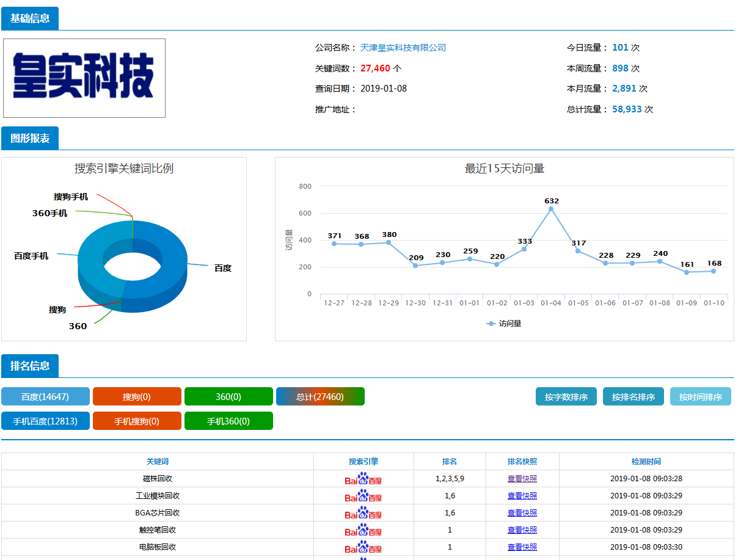Click Baidu logo in BGA芯片回收 row
This screenshot has height=560, width=741.
point(363,513)
